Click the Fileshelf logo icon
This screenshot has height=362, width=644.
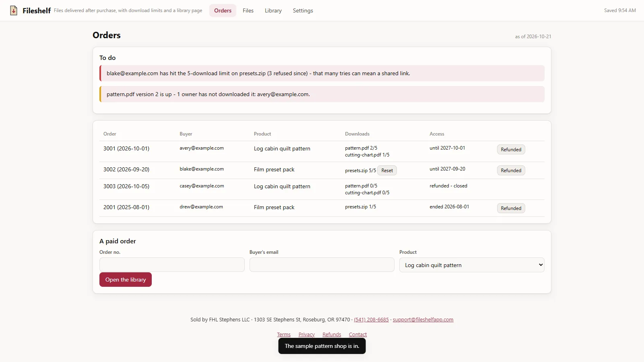coord(14,10)
